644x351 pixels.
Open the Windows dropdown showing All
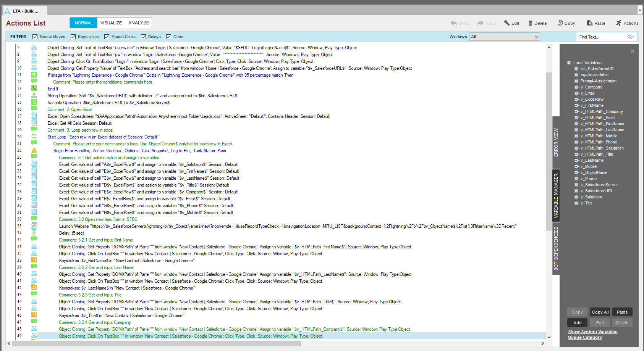[x=504, y=37]
